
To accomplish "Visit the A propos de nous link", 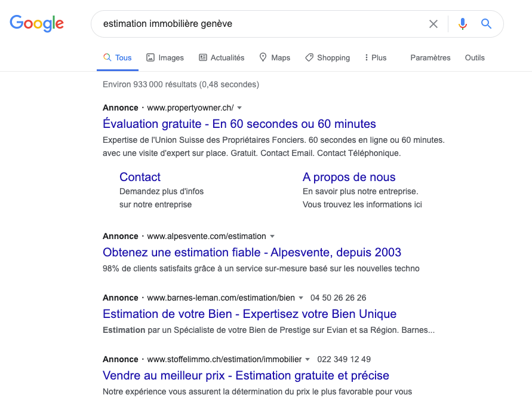I will click(x=349, y=177).
